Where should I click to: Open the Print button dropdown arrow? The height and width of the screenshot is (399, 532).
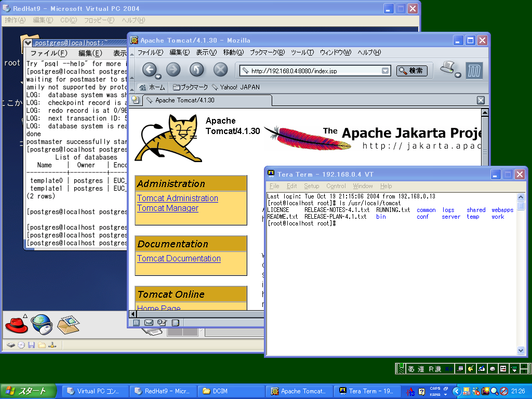[458, 75]
